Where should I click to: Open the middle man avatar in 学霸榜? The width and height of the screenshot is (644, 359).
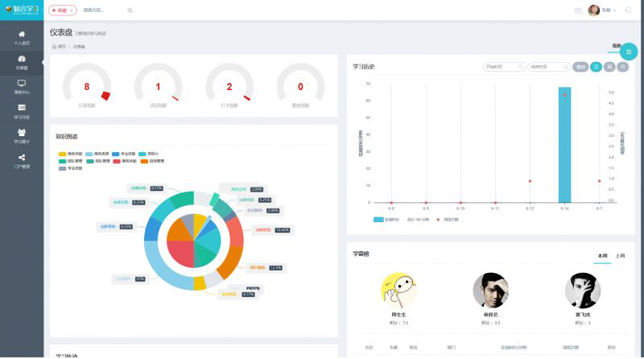click(x=491, y=291)
